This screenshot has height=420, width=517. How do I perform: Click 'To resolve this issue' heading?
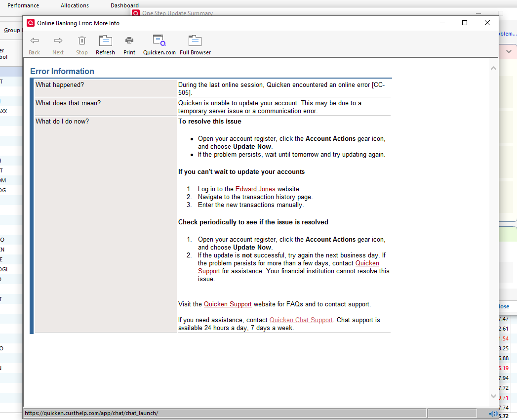coord(210,122)
